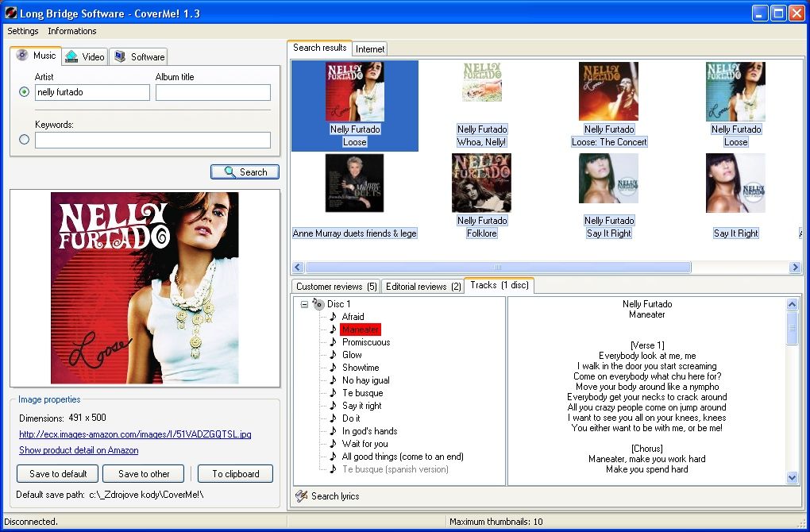Select the Keywords search radio button
Screen dimensions: 810x532
[24, 140]
